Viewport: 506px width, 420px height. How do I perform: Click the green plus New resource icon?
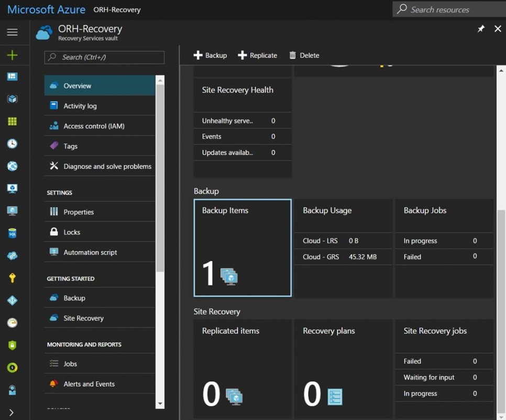[x=12, y=55]
